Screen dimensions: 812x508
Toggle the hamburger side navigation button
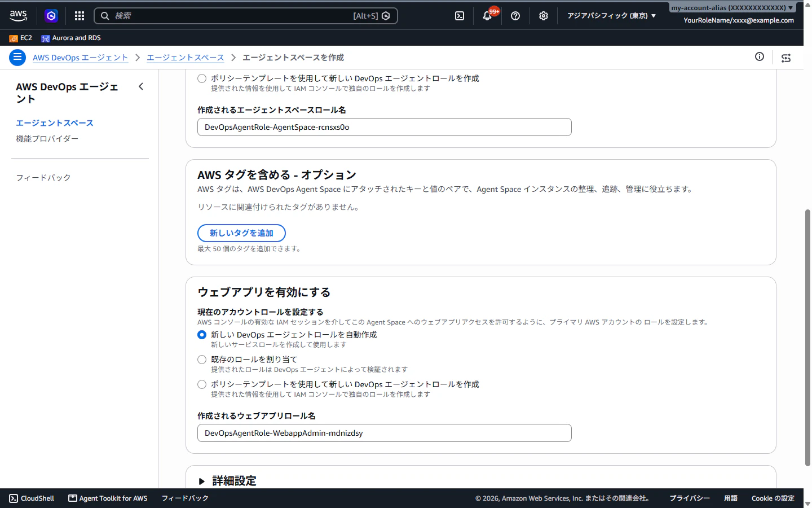pyautogui.click(x=17, y=57)
